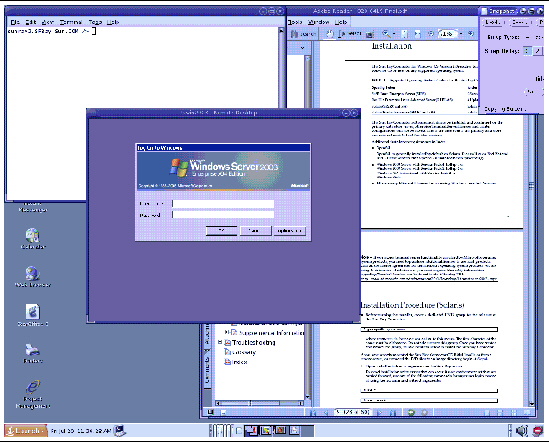Switch to third window icon in taskbar list
The height and width of the screenshot is (442, 549).
(x=280, y=430)
